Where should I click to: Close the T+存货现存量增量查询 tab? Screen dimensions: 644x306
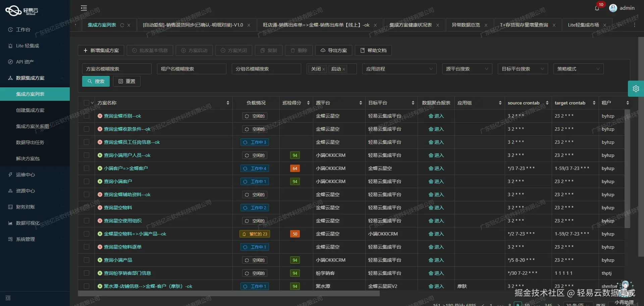(x=554, y=25)
